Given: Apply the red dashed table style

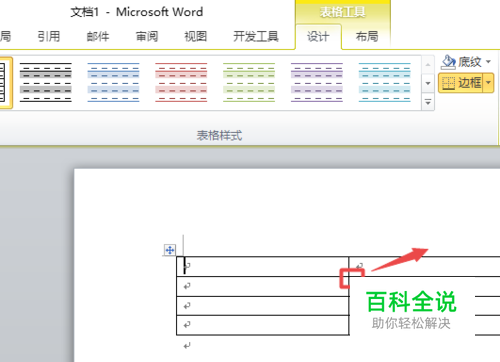Looking at the screenshot, I should (181, 82).
